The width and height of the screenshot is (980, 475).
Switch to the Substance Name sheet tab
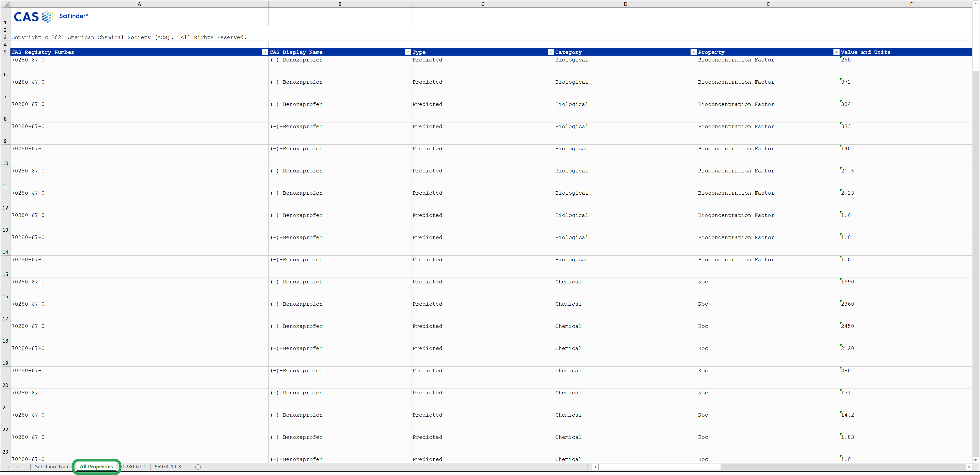coord(53,467)
